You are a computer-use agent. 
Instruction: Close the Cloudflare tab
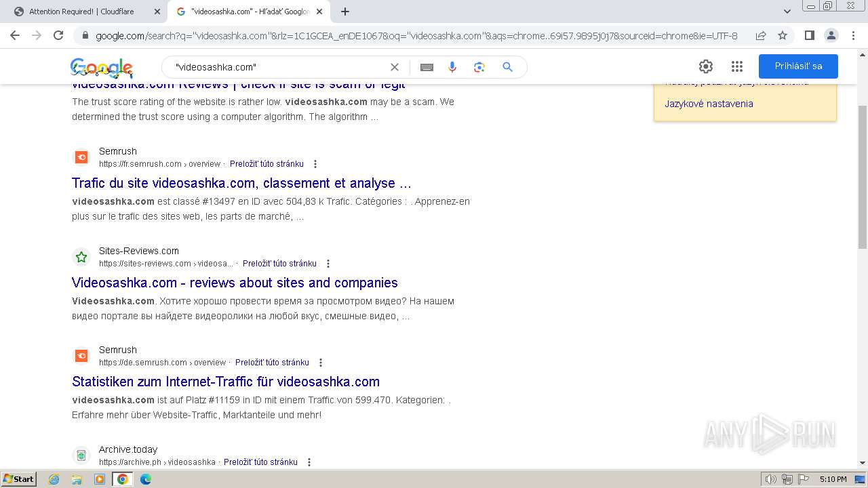[x=157, y=12]
